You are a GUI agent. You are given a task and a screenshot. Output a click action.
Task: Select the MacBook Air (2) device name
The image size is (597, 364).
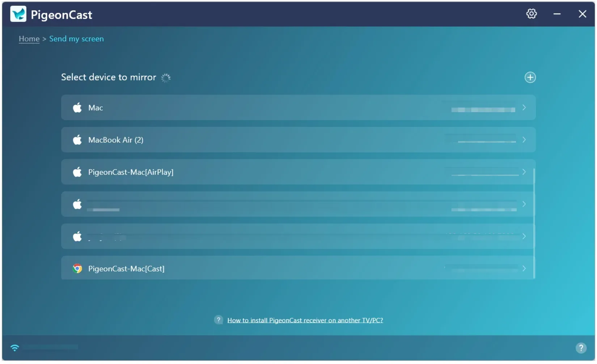tap(116, 140)
